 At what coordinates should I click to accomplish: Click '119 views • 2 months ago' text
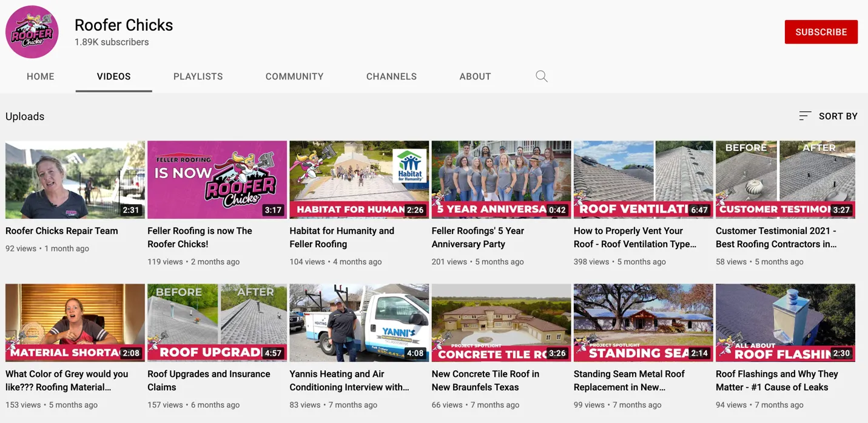point(193,262)
